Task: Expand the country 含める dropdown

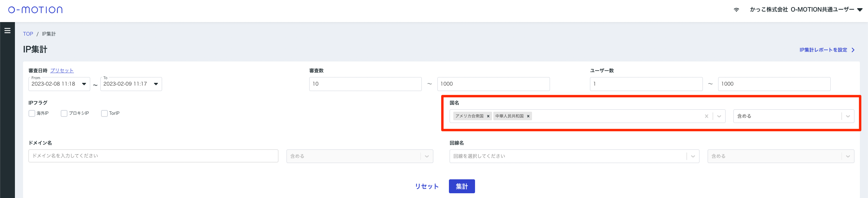Action: (x=847, y=116)
